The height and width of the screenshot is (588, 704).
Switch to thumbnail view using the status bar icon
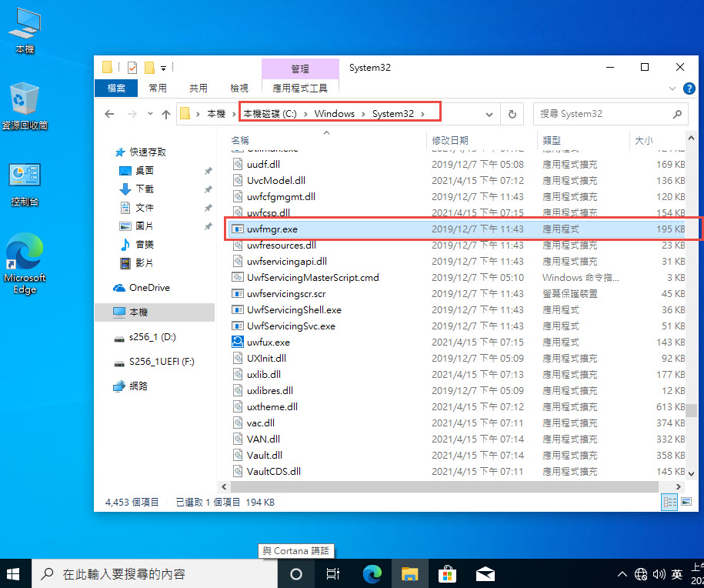click(685, 502)
